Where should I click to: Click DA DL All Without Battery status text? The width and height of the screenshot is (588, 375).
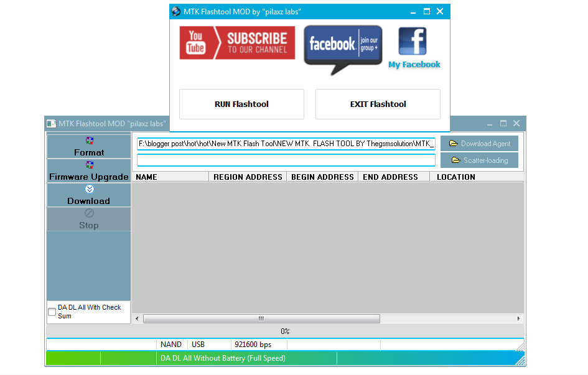coord(223,358)
